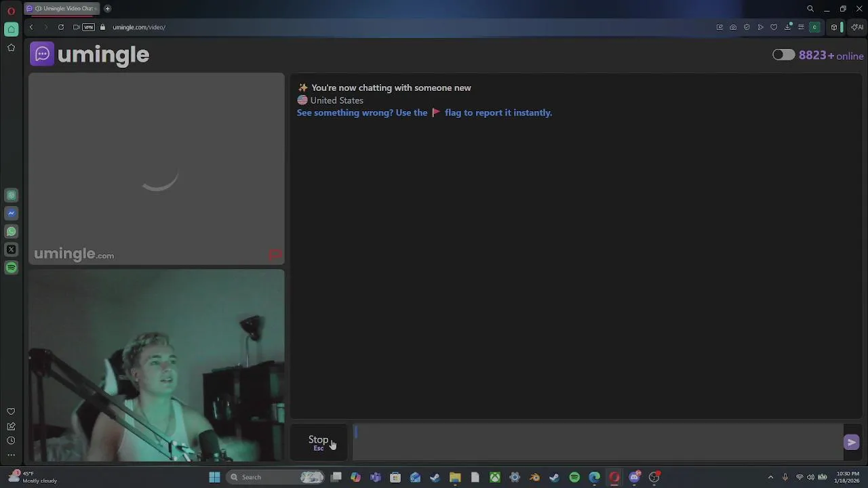Open the heart pinboards icon in sidebar

(x=11, y=411)
